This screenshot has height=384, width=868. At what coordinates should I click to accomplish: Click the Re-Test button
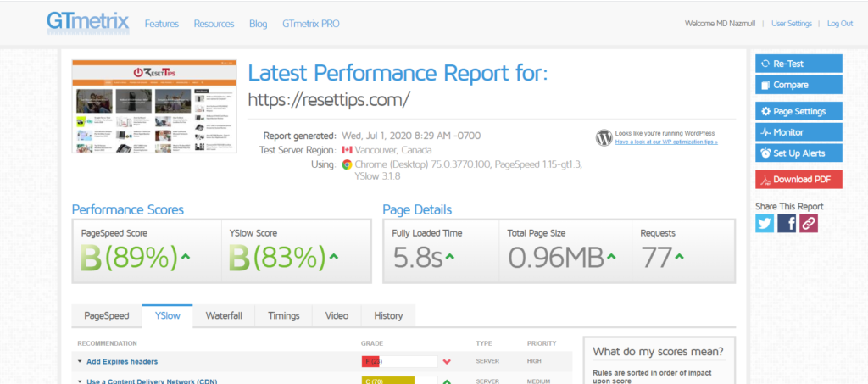pos(798,64)
